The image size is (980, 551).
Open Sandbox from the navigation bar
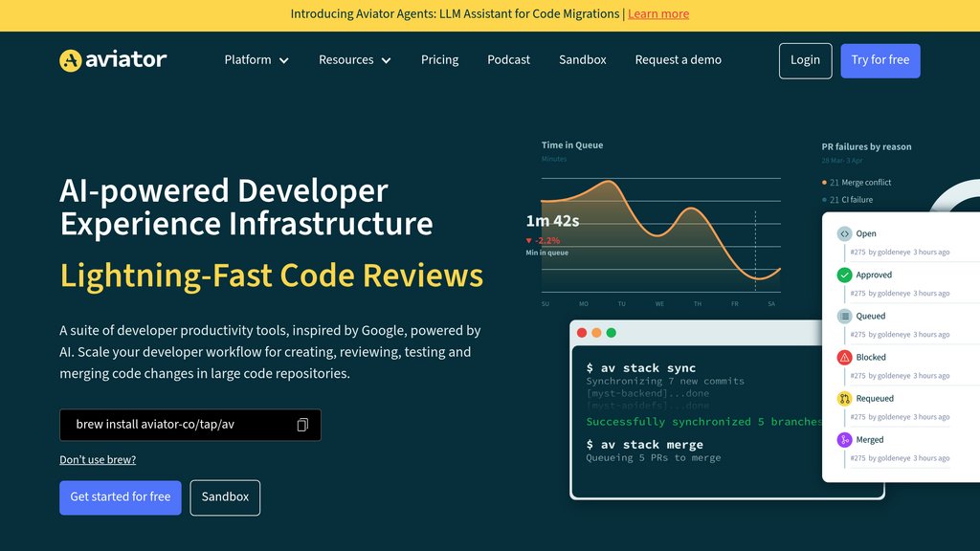[582, 60]
